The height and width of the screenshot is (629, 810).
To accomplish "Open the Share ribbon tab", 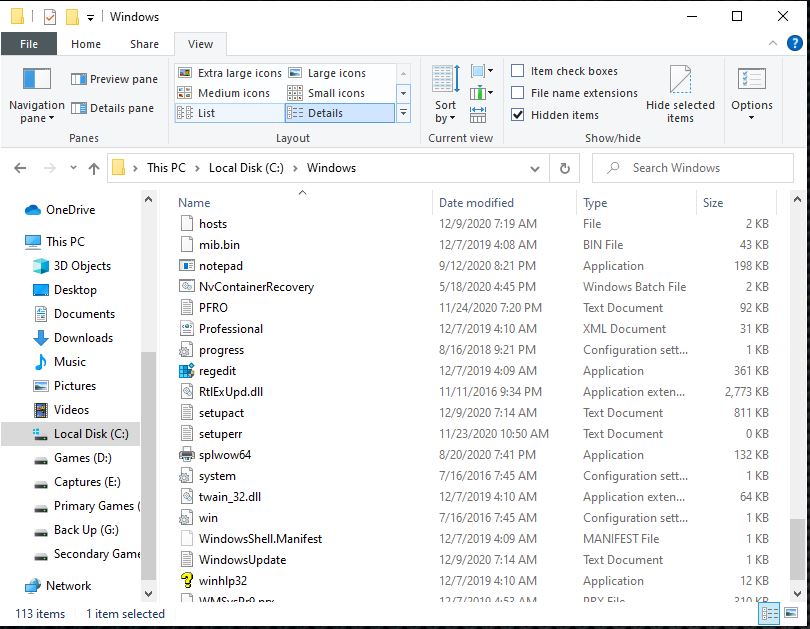I will click(143, 44).
